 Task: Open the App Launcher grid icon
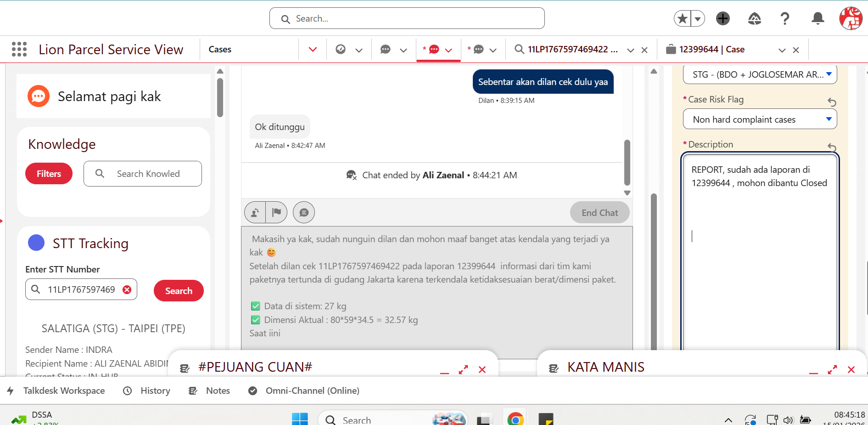(19, 49)
